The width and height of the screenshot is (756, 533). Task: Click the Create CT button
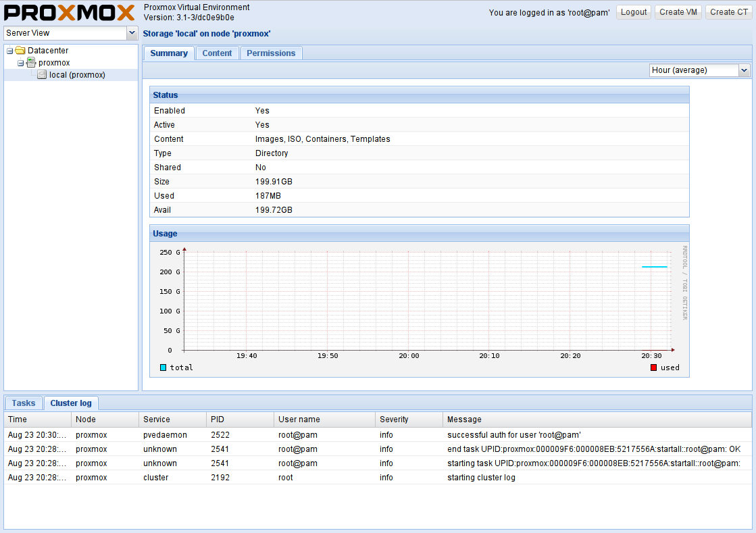click(728, 12)
